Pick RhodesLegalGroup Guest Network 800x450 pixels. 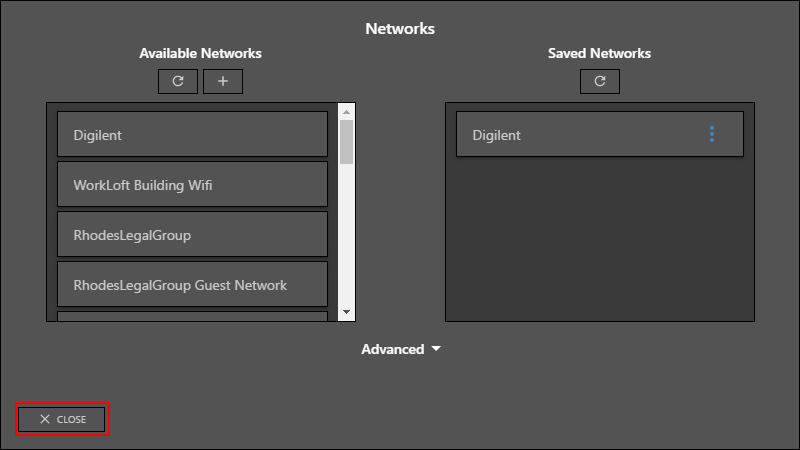(x=192, y=284)
